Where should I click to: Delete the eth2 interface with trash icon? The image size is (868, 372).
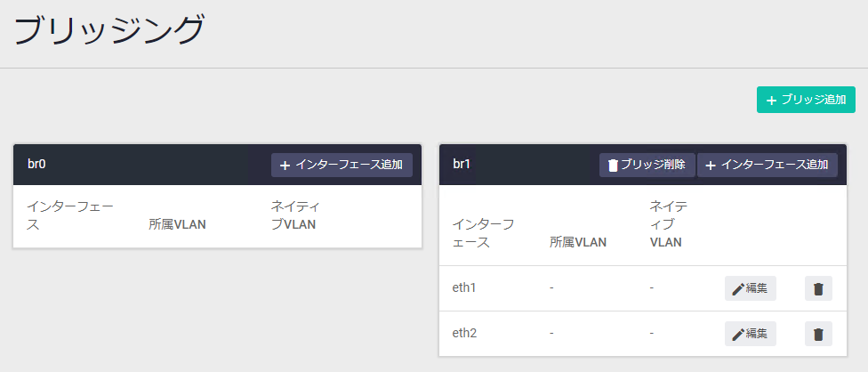(x=818, y=334)
